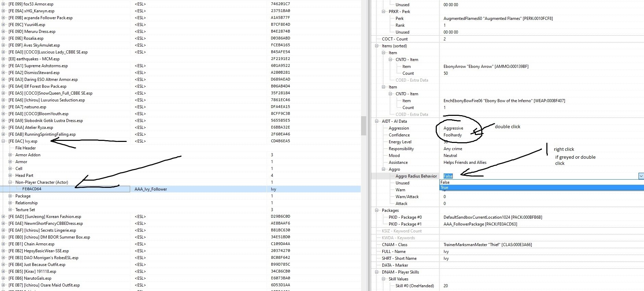Select [FE 09B] acpanda Follower Pack.esp

tap(40, 18)
